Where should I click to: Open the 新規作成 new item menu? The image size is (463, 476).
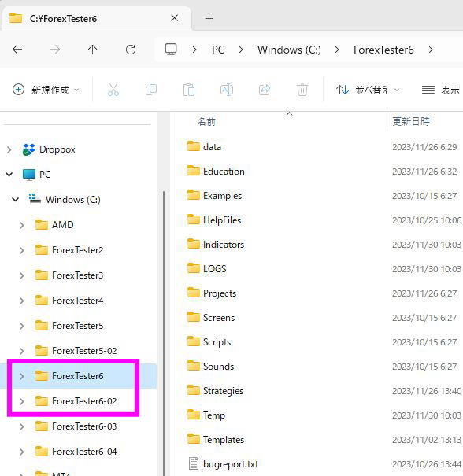46,90
